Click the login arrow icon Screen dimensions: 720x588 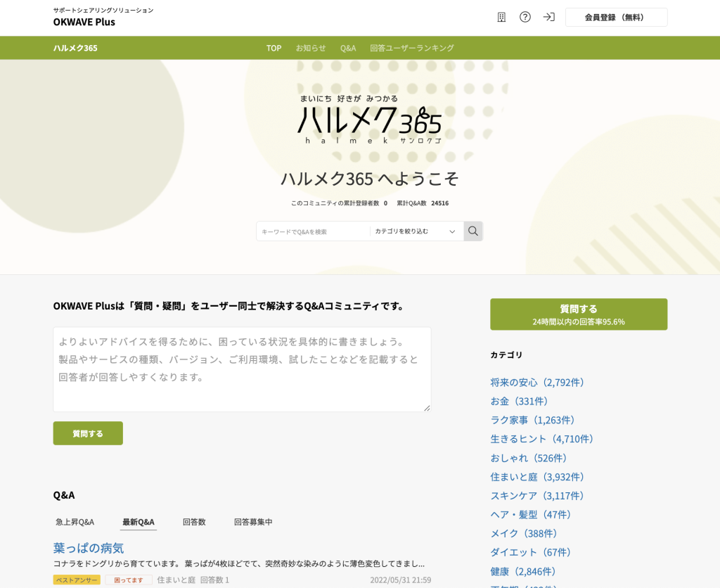tap(549, 17)
